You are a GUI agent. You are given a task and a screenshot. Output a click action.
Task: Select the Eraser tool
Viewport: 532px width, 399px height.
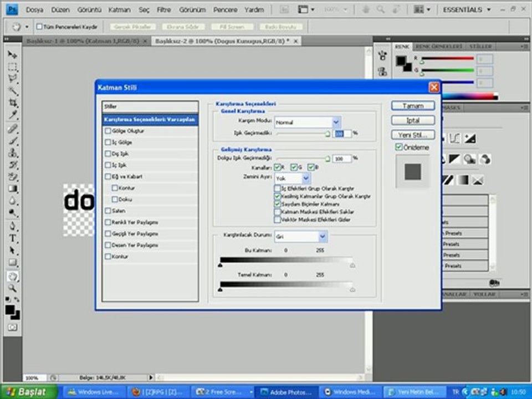click(x=12, y=177)
